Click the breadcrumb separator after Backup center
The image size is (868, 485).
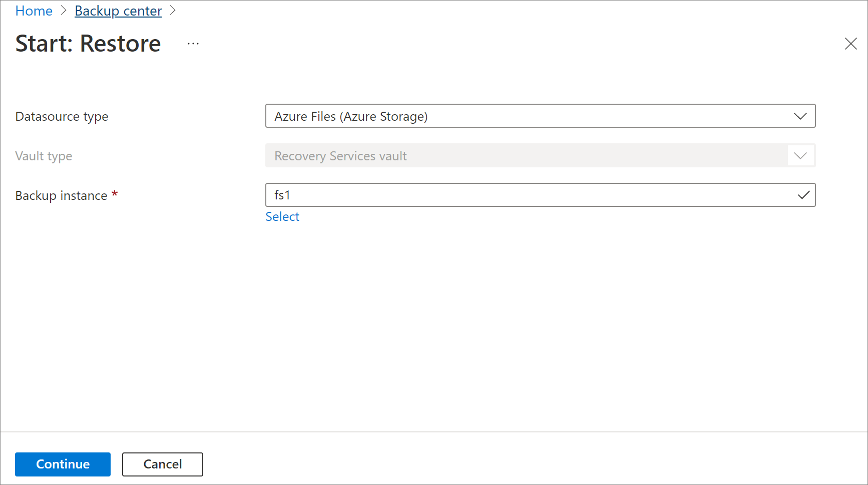[173, 11]
